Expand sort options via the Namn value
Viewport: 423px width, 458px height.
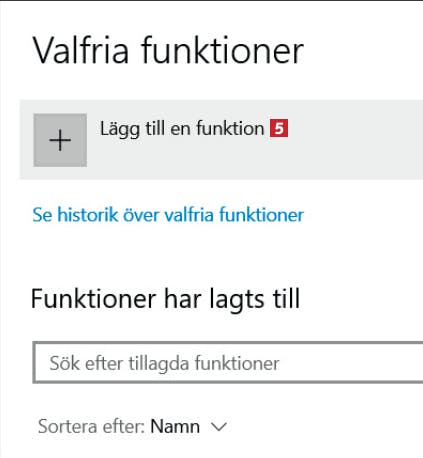175,427
